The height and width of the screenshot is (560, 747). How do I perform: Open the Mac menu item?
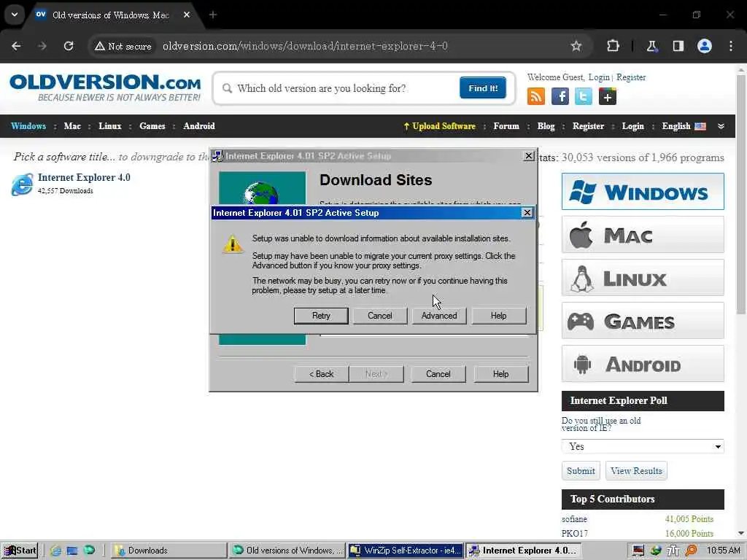(x=72, y=126)
